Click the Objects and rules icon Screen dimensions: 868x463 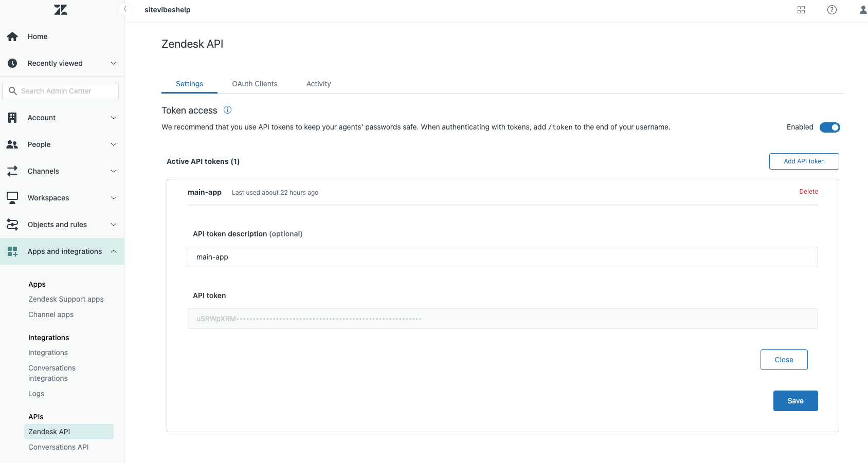[12, 225]
